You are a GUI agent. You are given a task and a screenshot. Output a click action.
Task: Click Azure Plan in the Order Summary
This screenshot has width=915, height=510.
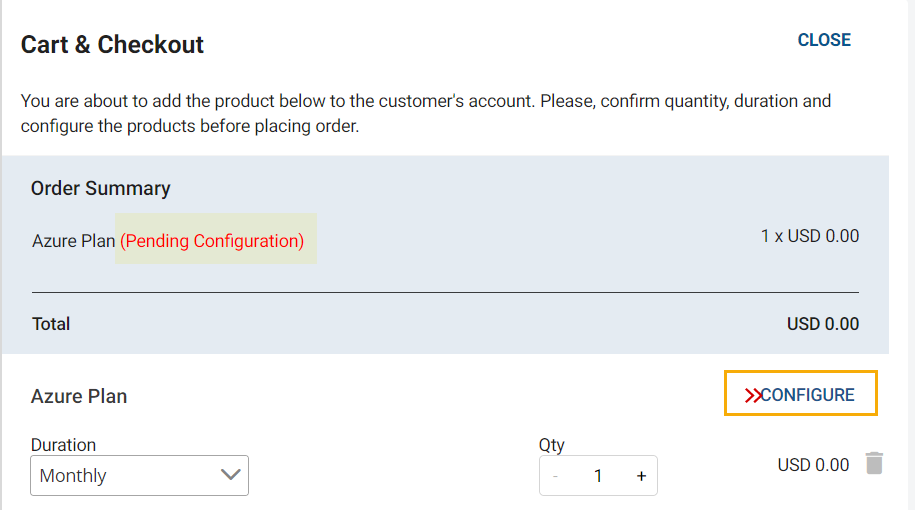coord(73,241)
